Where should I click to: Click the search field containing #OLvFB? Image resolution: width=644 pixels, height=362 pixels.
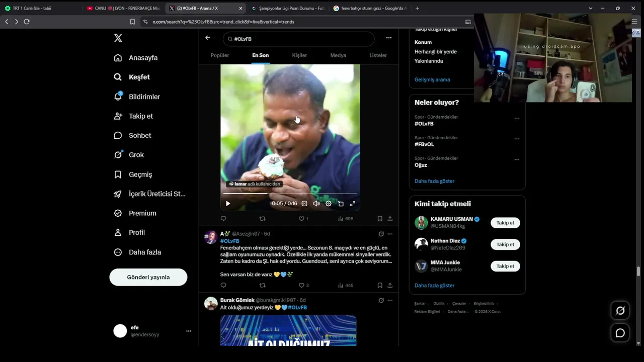coord(299,39)
